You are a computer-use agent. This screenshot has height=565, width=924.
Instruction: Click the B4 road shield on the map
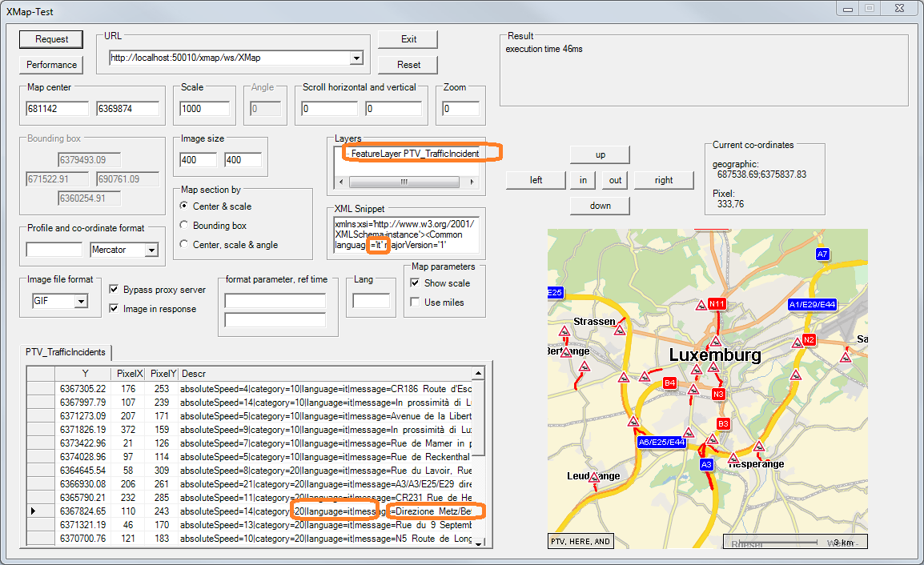670,383
